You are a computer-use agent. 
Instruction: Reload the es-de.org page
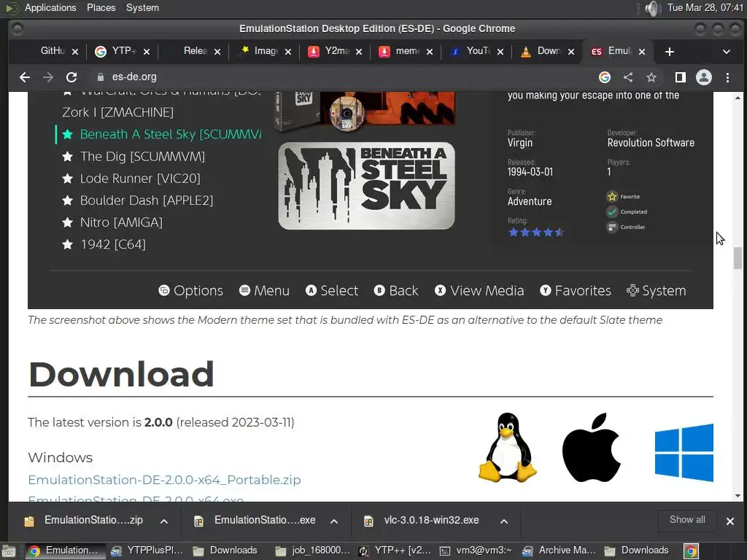pos(71,77)
